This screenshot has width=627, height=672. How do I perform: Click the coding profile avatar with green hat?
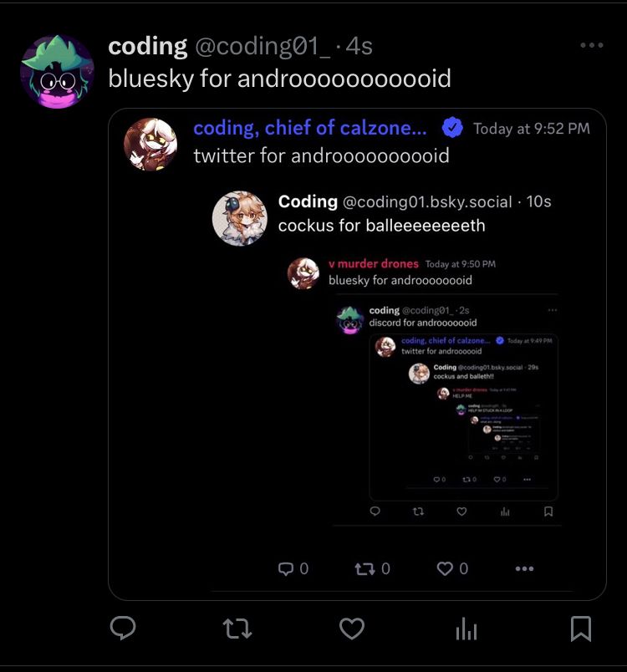click(x=58, y=72)
